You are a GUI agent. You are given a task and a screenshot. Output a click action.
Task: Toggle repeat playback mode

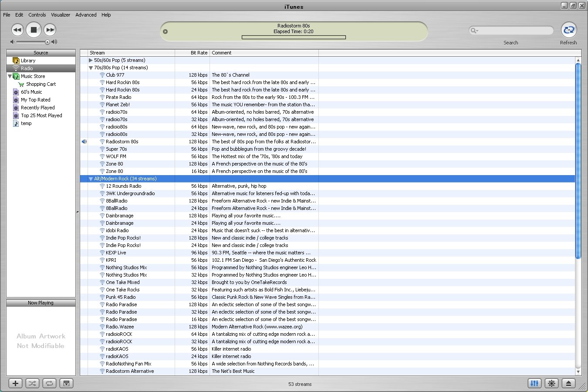coord(49,383)
